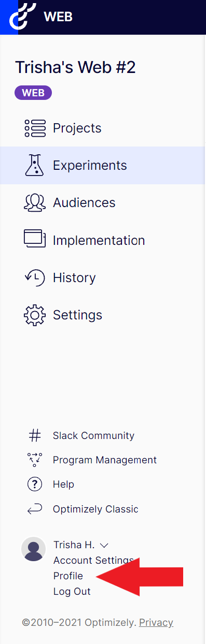
Task: Open the Privacy link
Action: [x=156, y=622]
